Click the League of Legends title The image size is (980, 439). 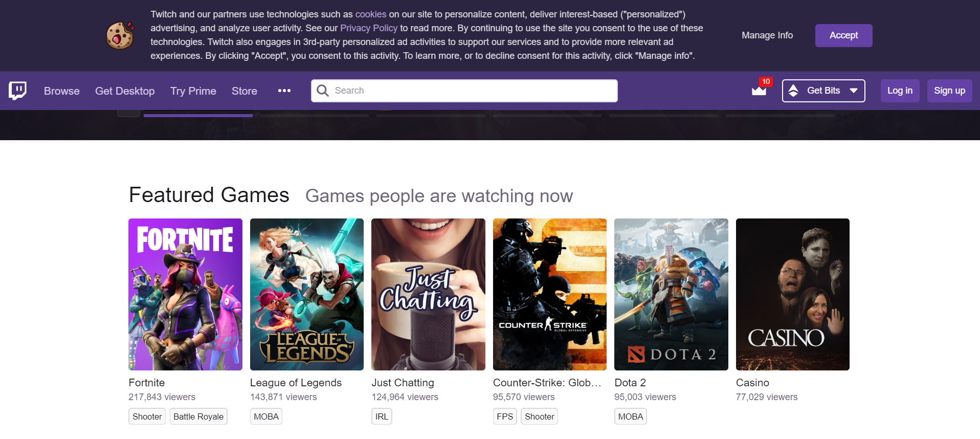pyautogui.click(x=296, y=383)
